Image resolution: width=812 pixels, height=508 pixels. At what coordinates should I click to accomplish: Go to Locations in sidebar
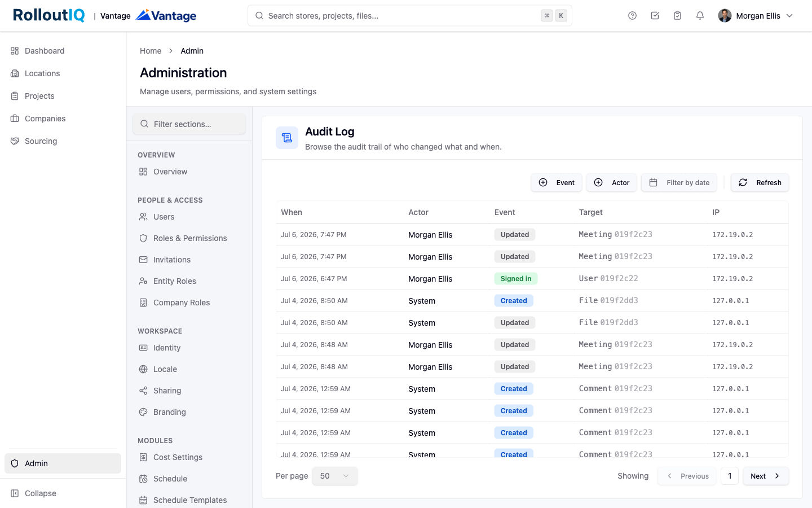63,73
